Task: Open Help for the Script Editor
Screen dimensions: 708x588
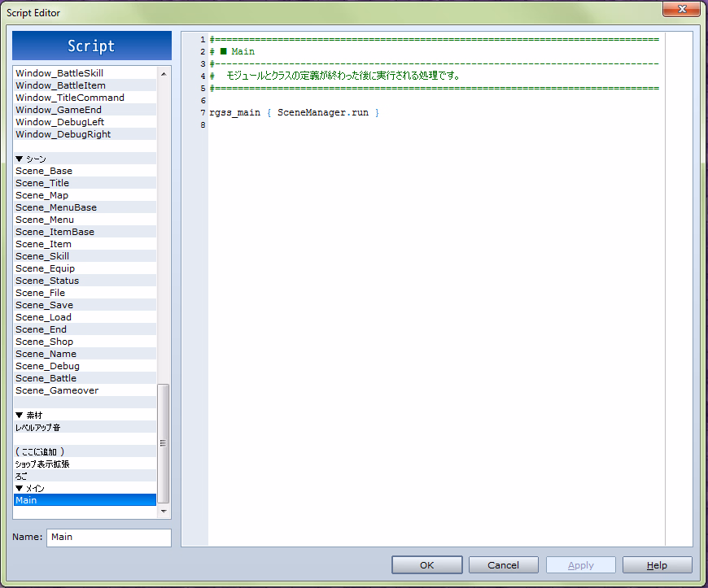Action: pos(657,565)
